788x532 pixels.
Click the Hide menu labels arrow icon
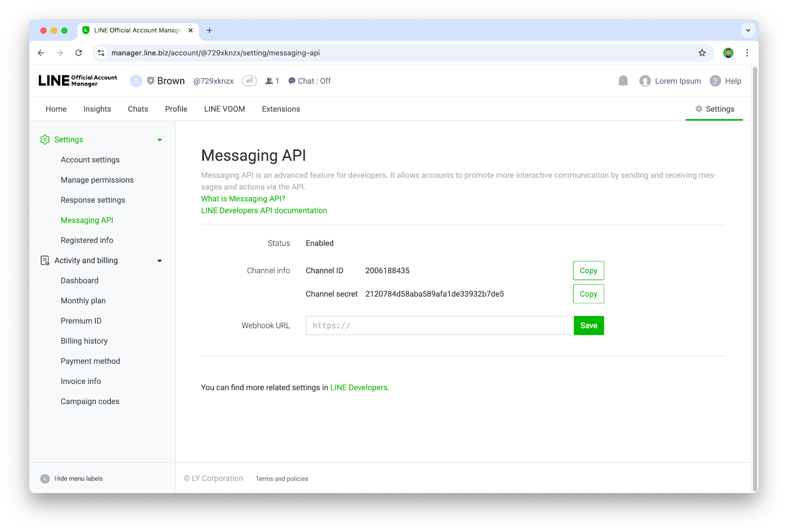[45, 479]
